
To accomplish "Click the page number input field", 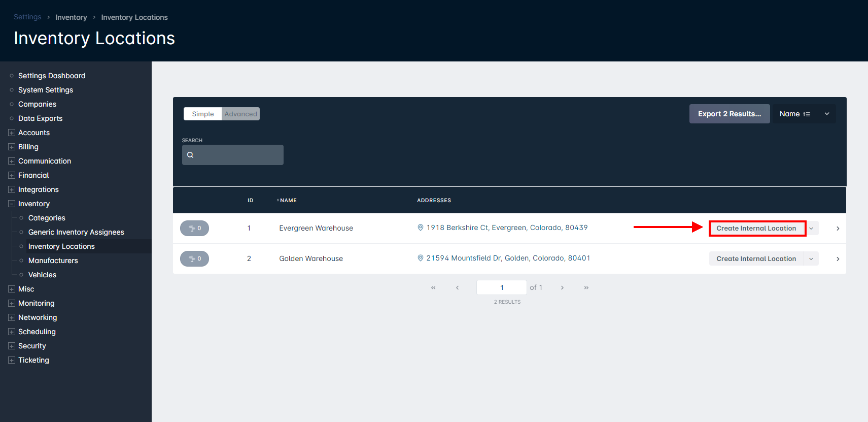I will pos(502,287).
